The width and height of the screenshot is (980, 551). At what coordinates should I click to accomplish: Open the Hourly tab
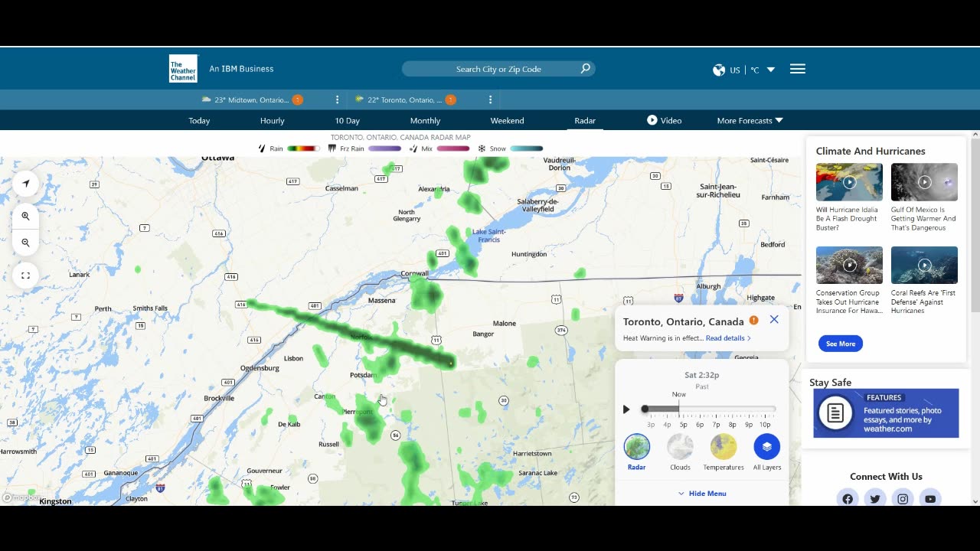click(x=272, y=120)
